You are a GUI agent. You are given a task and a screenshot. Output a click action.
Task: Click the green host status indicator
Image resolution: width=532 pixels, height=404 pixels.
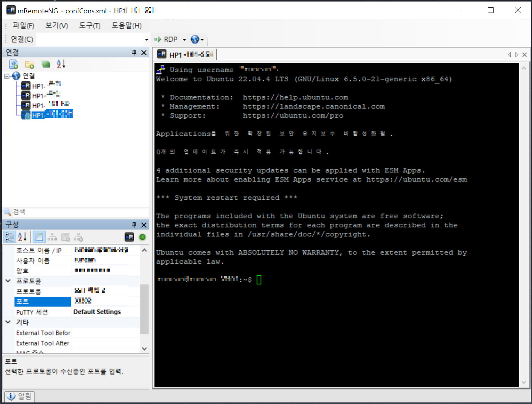coord(142,237)
